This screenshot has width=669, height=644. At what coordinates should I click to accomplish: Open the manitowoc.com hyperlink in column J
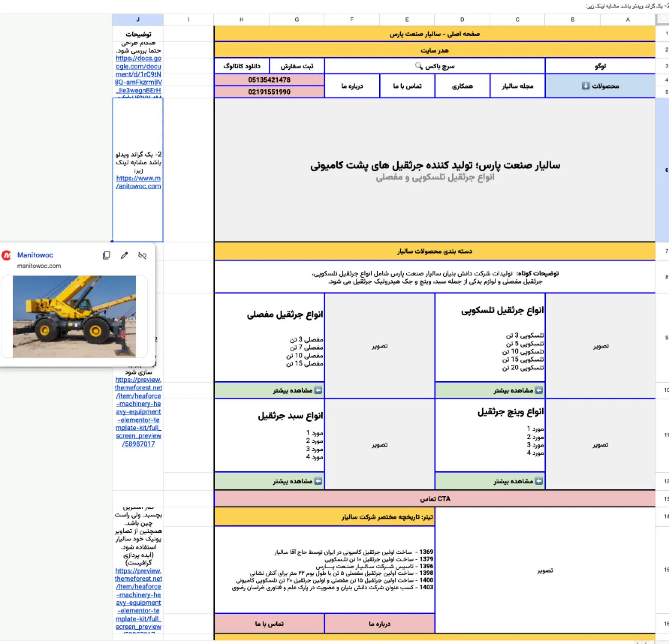pyautogui.click(x=139, y=182)
